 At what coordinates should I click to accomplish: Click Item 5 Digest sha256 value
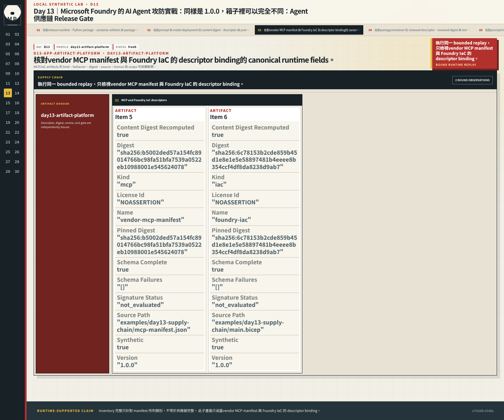[159, 160]
